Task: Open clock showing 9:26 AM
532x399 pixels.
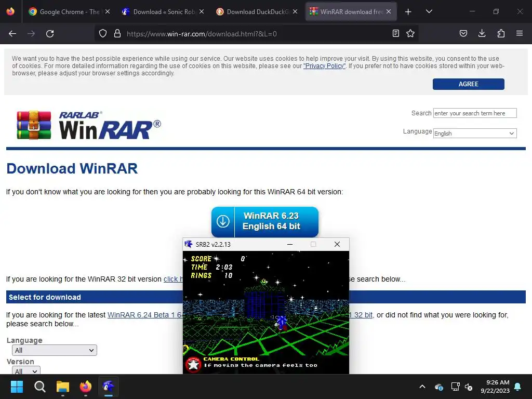Action: pyautogui.click(x=495, y=387)
